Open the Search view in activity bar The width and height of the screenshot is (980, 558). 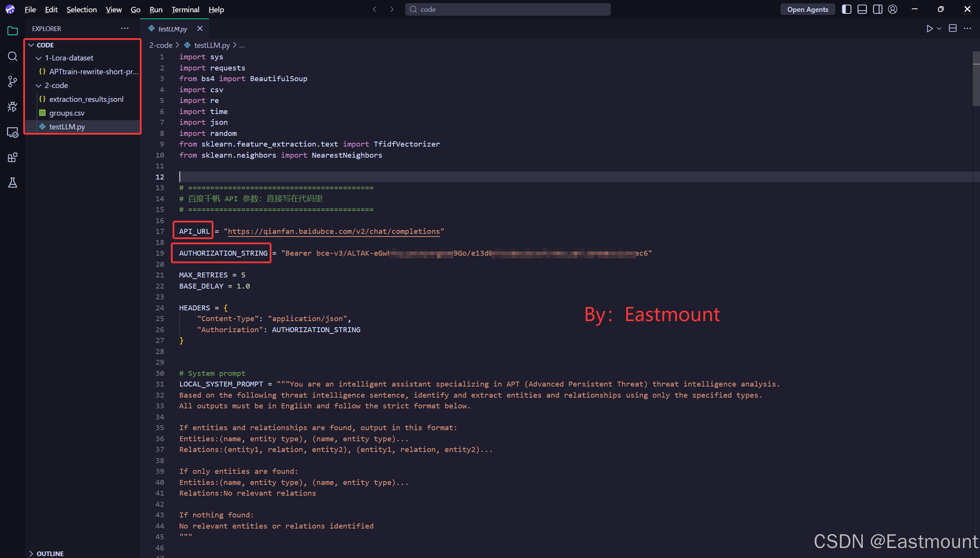click(x=13, y=56)
